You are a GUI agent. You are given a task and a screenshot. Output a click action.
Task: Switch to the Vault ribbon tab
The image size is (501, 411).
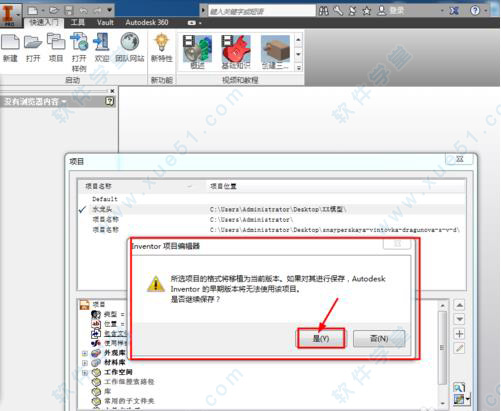tap(105, 23)
